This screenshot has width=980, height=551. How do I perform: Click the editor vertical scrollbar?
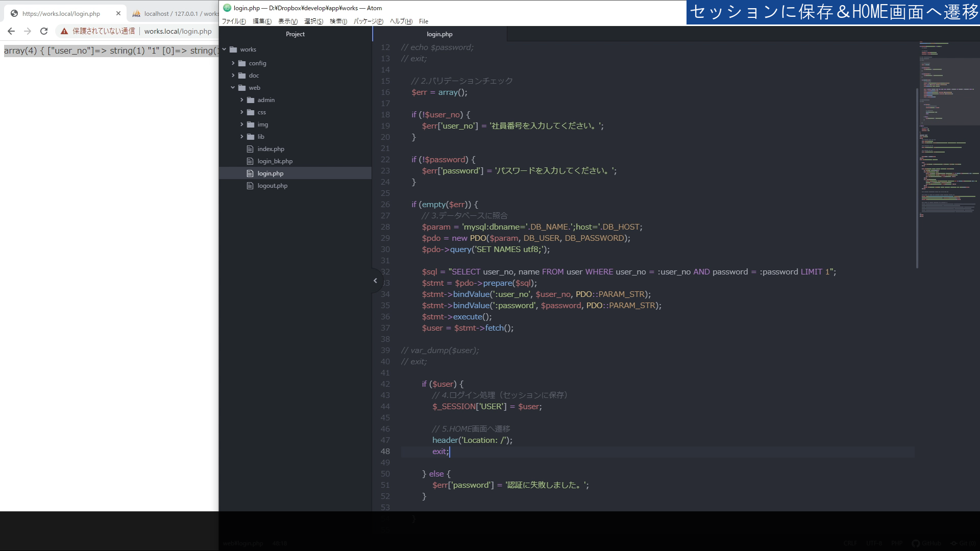tap(917, 179)
